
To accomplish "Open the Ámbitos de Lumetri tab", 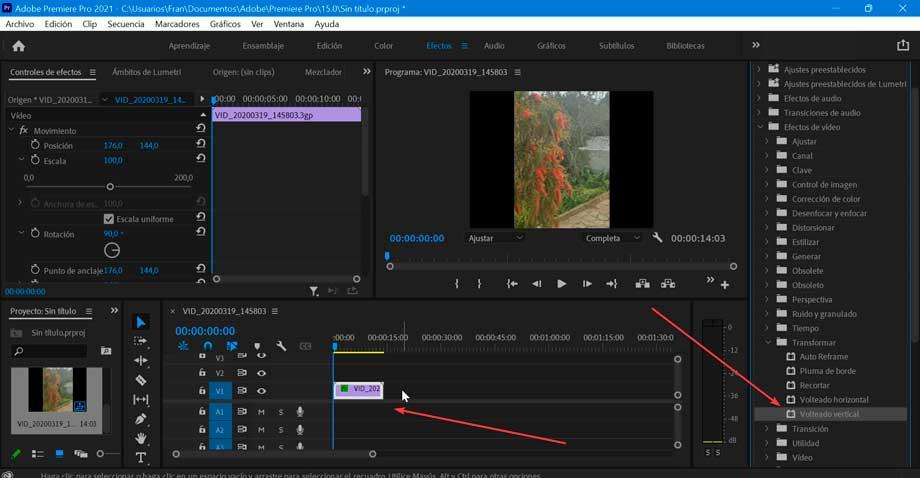I will (x=147, y=72).
